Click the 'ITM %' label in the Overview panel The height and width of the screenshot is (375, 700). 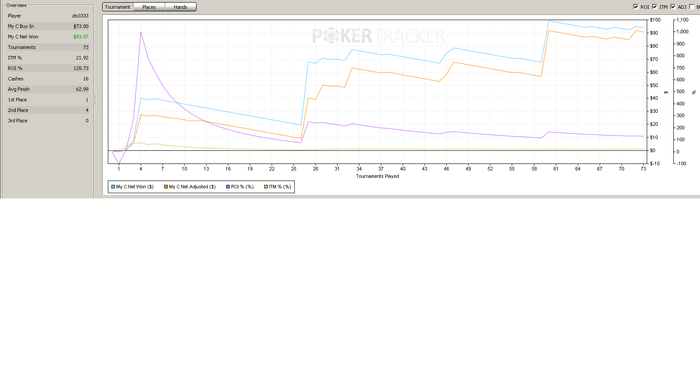pyautogui.click(x=15, y=58)
